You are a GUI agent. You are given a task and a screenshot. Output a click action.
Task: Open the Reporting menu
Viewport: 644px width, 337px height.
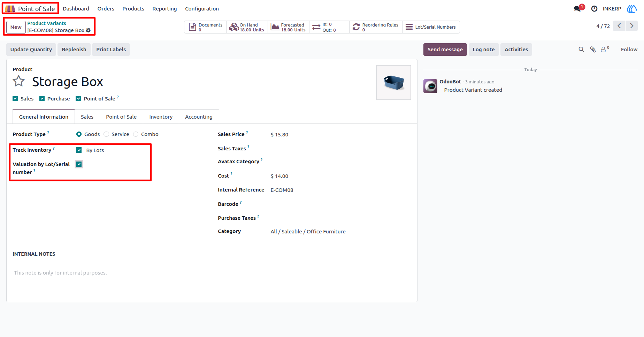tap(164, 9)
